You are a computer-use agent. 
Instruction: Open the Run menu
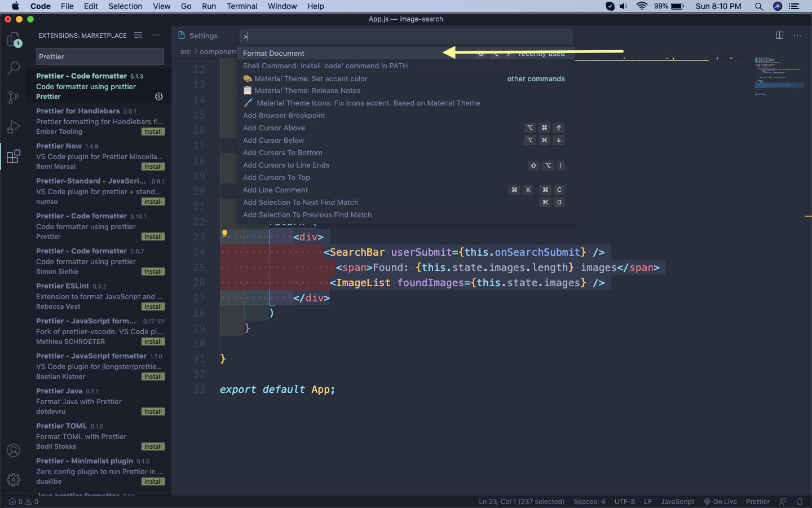(209, 6)
